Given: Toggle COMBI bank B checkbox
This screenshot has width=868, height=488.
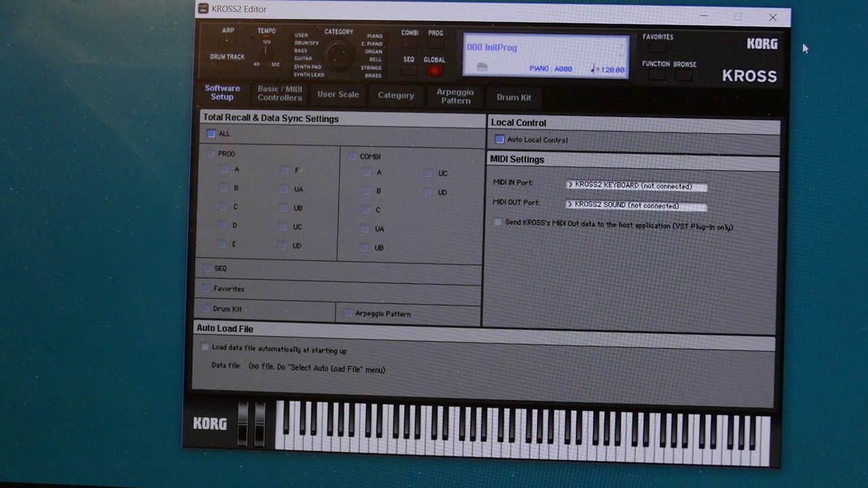Looking at the screenshot, I should (x=366, y=191).
